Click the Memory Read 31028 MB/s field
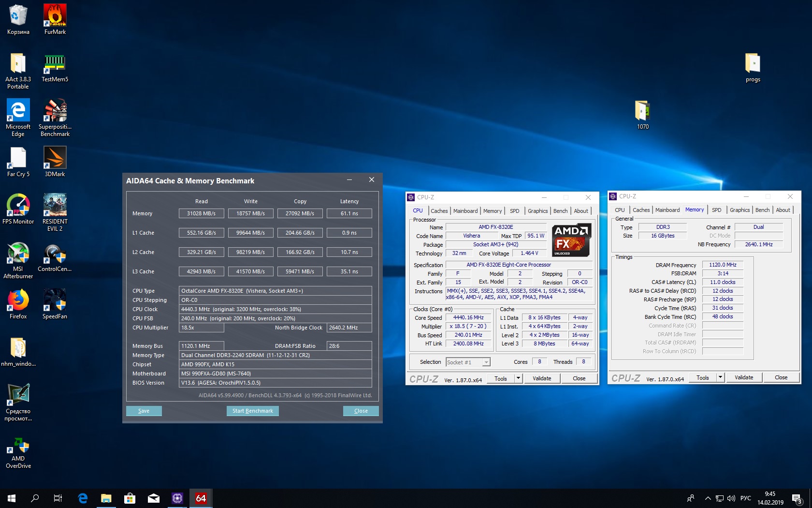Image resolution: width=812 pixels, height=508 pixels. 201,213
